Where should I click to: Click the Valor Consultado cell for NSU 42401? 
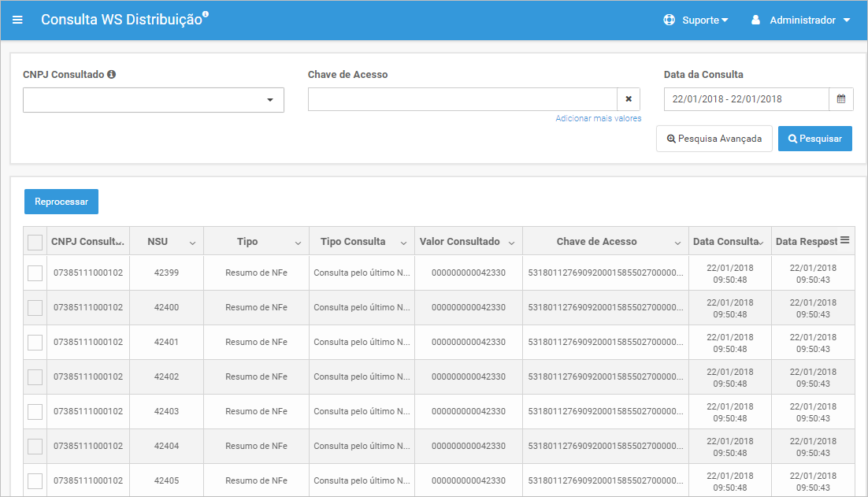(x=469, y=342)
